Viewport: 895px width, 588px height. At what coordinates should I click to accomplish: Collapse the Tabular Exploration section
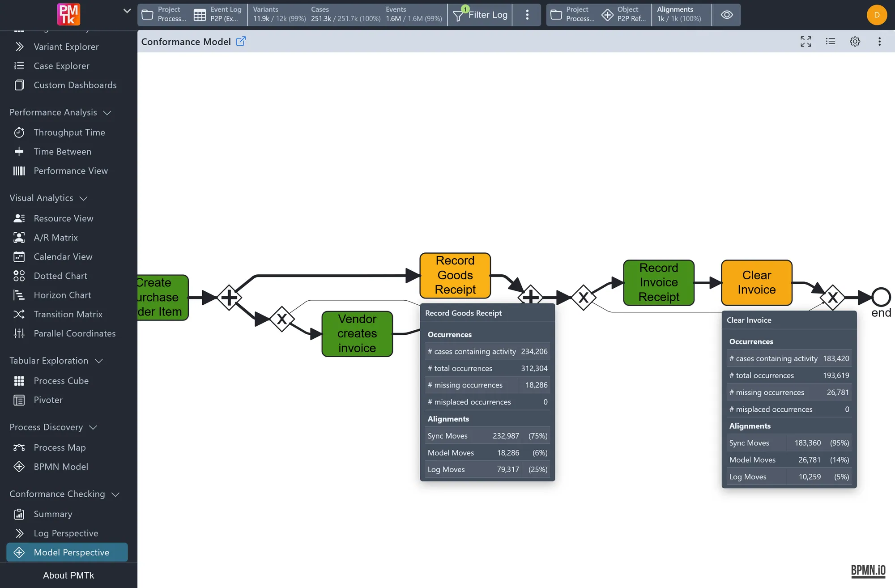tap(56, 361)
